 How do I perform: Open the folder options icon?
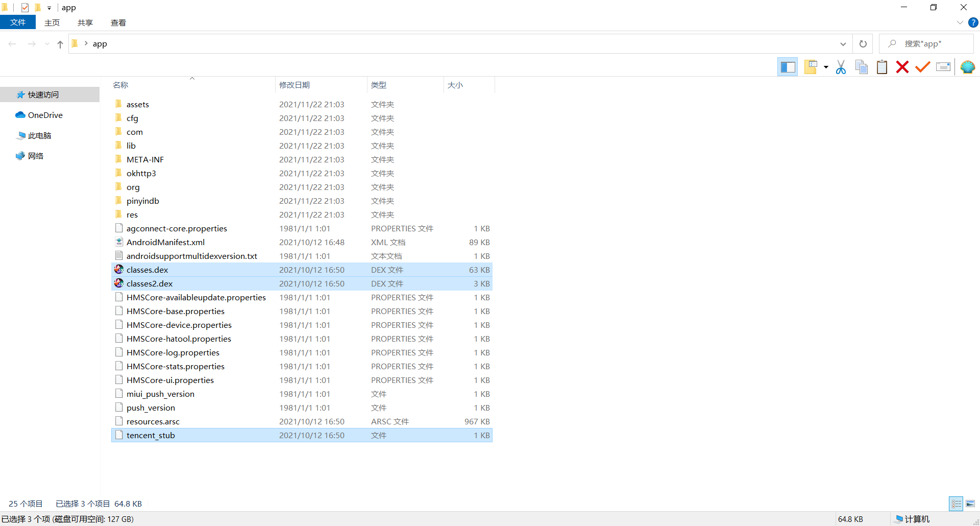[x=811, y=67]
